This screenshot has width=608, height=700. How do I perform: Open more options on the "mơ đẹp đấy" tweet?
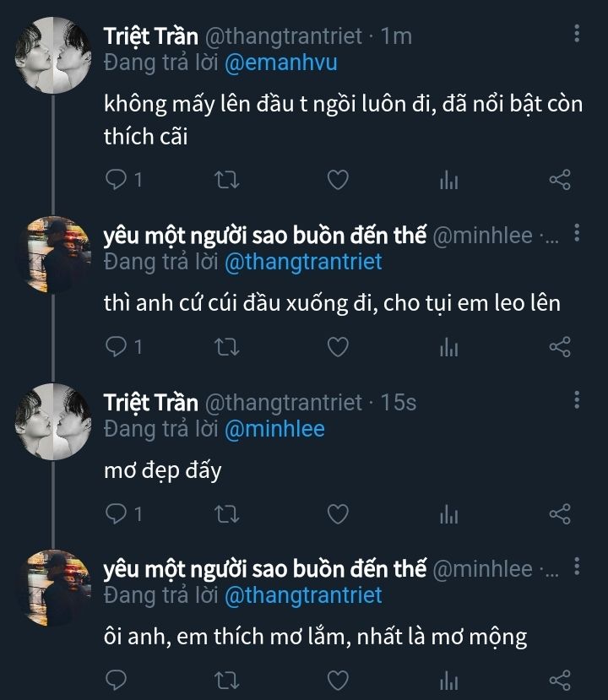point(577,400)
